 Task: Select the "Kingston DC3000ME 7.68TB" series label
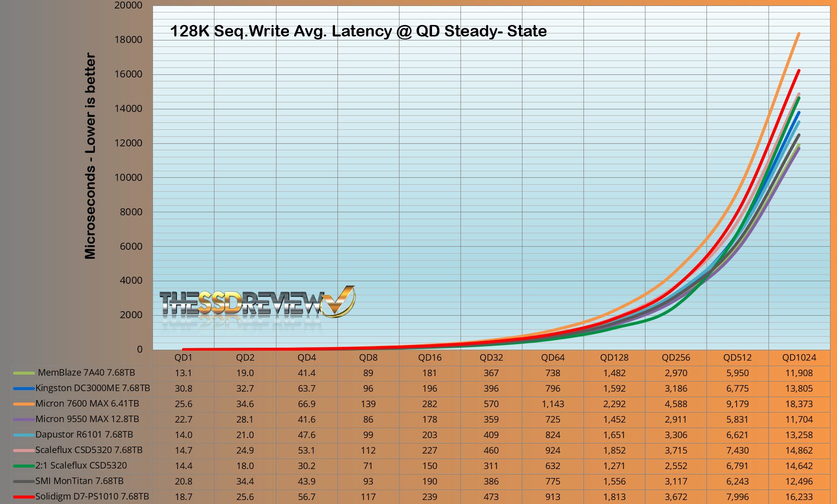pyautogui.click(x=92, y=388)
